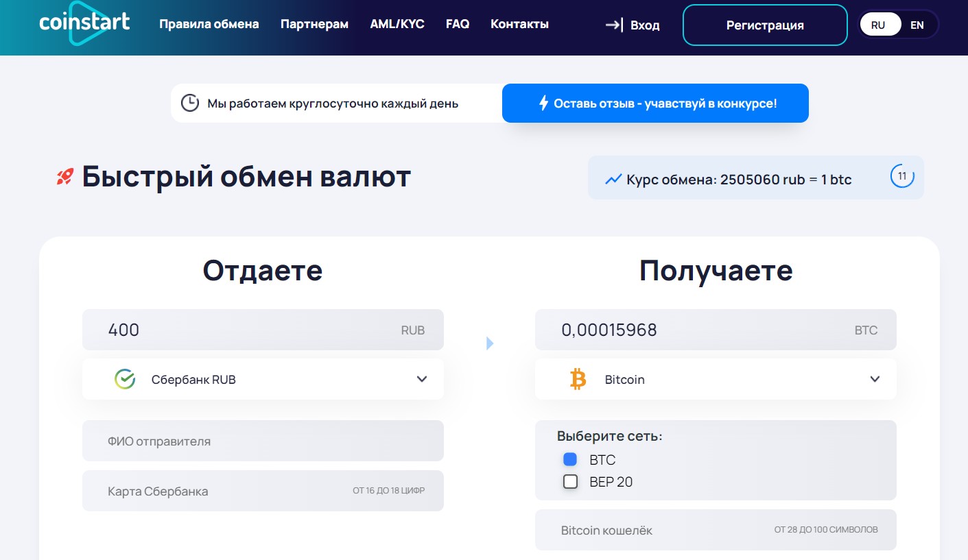Click the Быстрый обмен валют heading

click(x=246, y=177)
